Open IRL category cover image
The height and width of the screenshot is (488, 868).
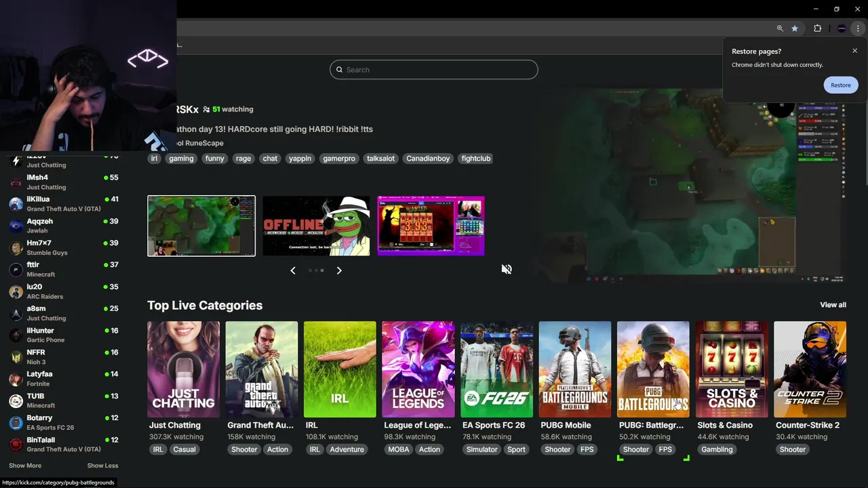coord(340,369)
